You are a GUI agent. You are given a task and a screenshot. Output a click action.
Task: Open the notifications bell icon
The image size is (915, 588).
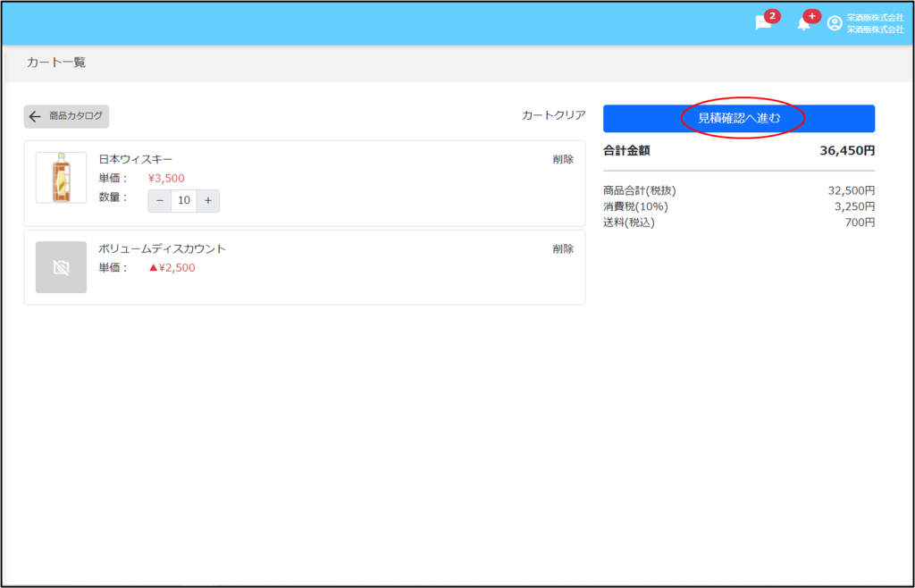coord(803,24)
